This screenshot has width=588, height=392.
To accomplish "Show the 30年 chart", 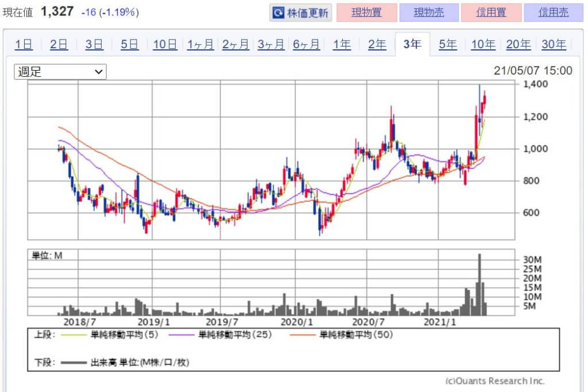I will point(554,45).
